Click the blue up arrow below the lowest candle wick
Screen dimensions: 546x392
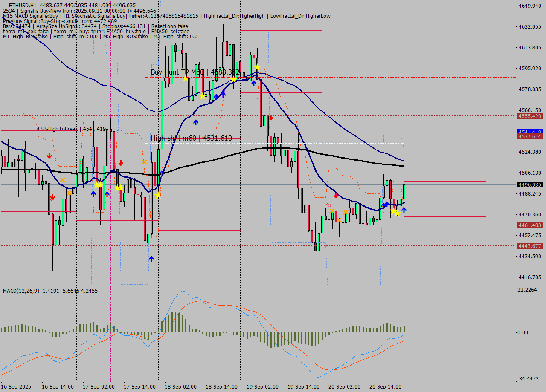pos(151,259)
